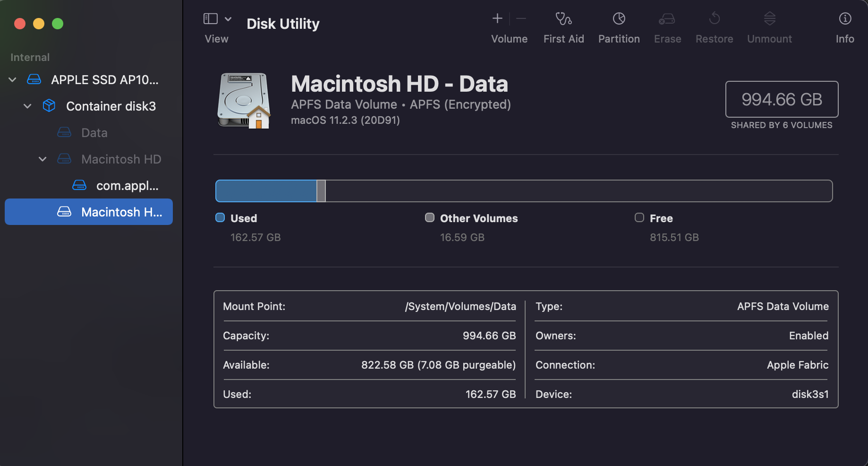
Task: Open the View options dropdown chevron
Action: [228, 19]
